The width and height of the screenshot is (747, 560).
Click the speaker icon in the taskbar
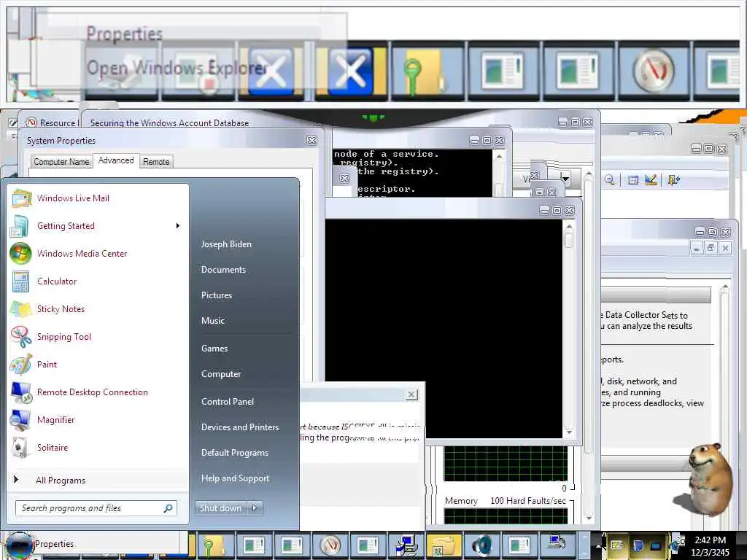[481, 545]
